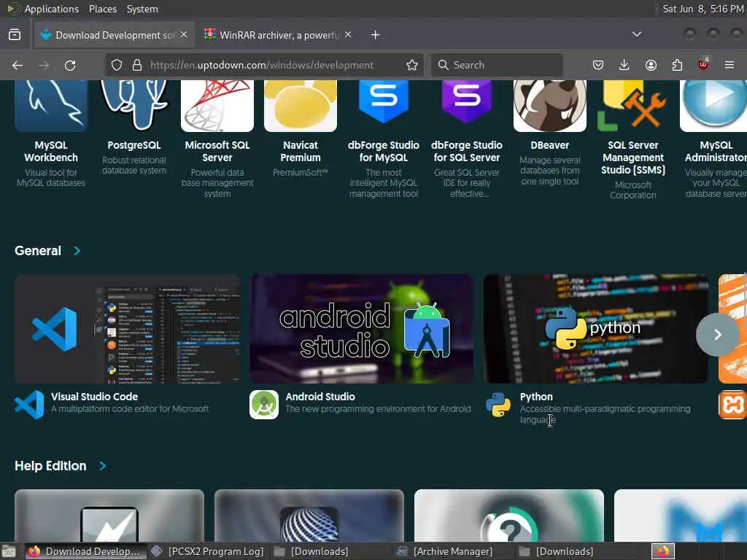747x560 pixels.
Task: Open a new tab with plus button
Action: 376,35
